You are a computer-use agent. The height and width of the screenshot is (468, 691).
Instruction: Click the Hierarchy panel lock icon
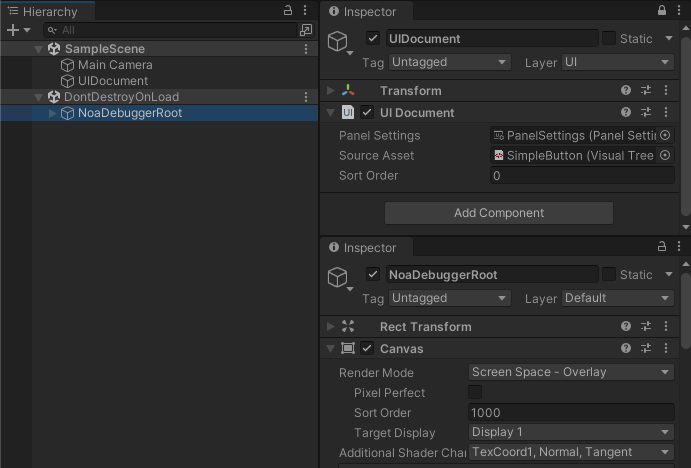[288, 10]
